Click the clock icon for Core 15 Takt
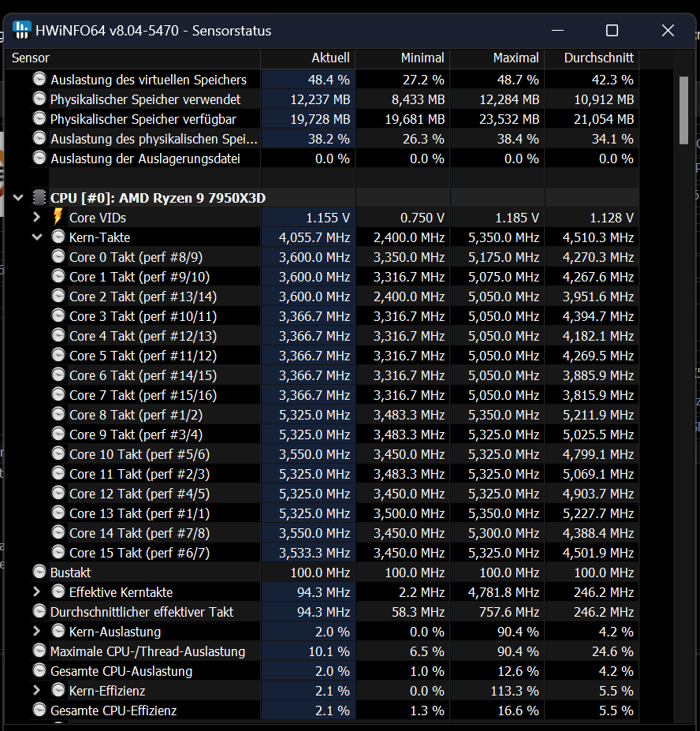The image size is (700, 731). tap(58, 552)
